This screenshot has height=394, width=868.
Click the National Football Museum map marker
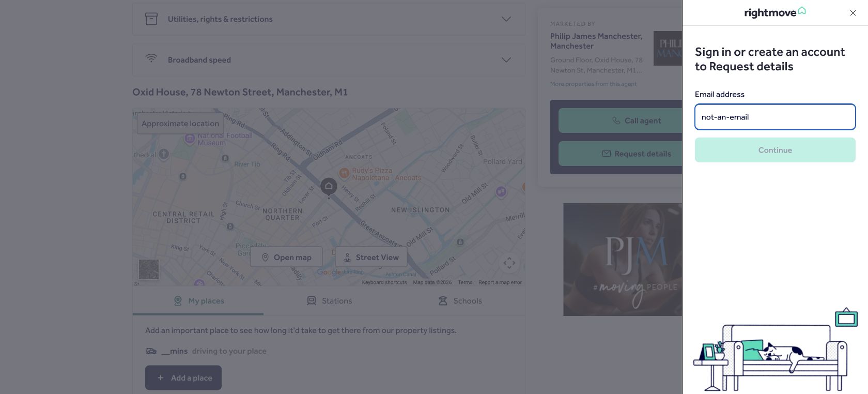tap(190, 139)
